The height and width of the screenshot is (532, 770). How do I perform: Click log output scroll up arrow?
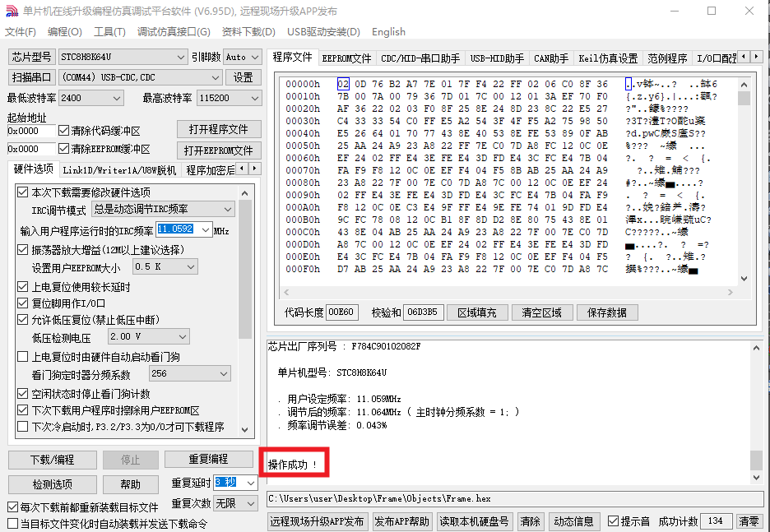click(756, 348)
